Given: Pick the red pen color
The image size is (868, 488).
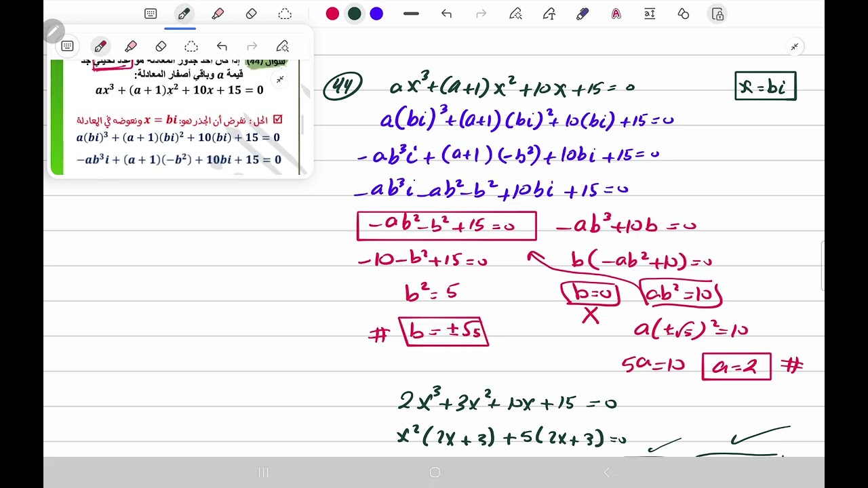Looking at the screenshot, I should click(x=332, y=14).
